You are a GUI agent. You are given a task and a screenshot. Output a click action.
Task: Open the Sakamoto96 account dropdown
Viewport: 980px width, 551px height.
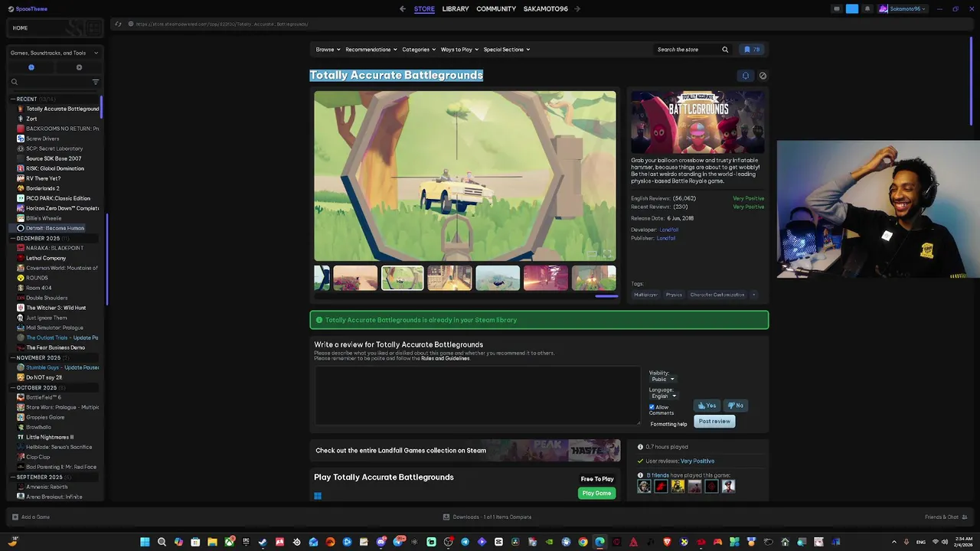[903, 9]
